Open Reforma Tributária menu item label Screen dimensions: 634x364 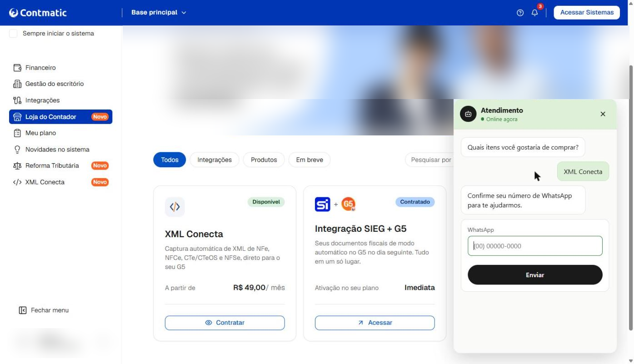pos(52,166)
